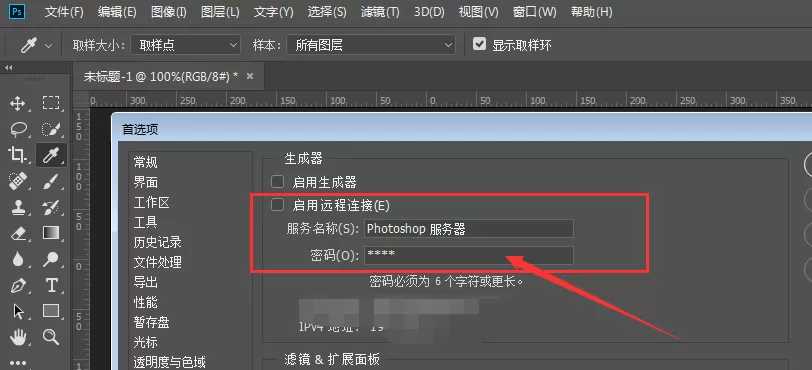
Task: Select 常规 in the preferences list
Action: pyautogui.click(x=146, y=162)
